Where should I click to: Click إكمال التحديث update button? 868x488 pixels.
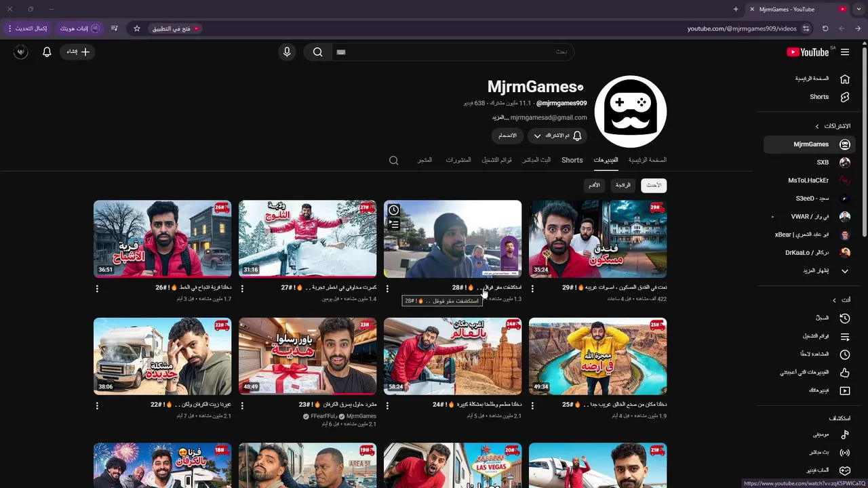(28, 28)
